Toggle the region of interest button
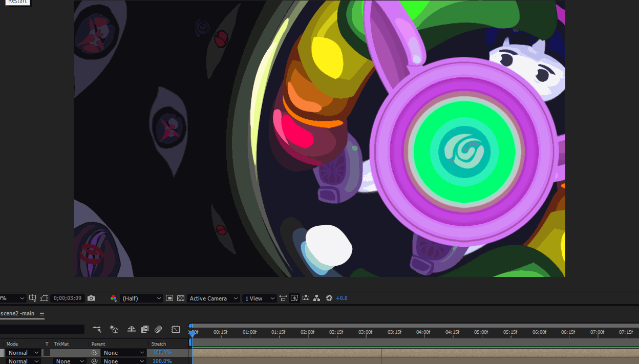 coord(169,298)
